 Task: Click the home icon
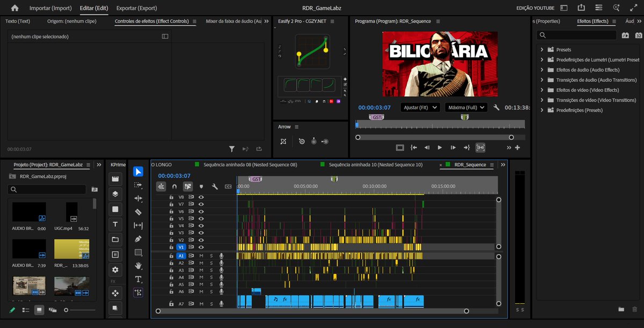pyautogui.click(x=15, y=8)
